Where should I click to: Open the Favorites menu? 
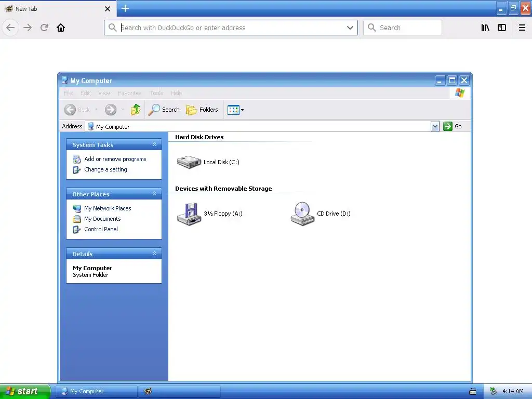click(129, 93)
